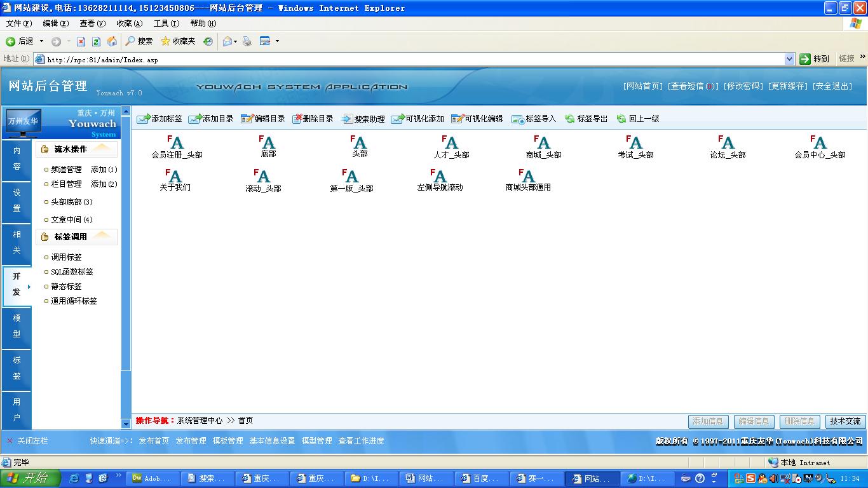This screenshot has width=868, height=488.
Task: Open the 栏目管理 sidebar link
Action: pyautogui.click(x=66, y=184)
